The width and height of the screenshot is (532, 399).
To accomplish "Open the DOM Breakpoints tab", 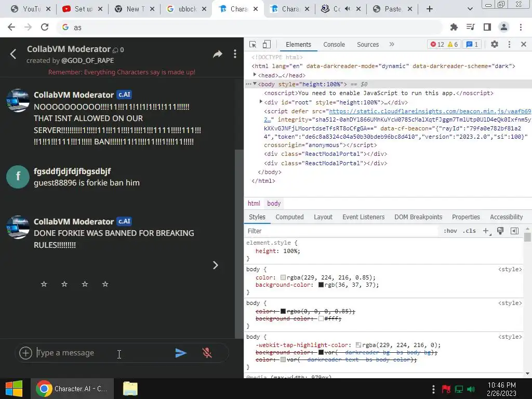I will [x=418, y=217].
